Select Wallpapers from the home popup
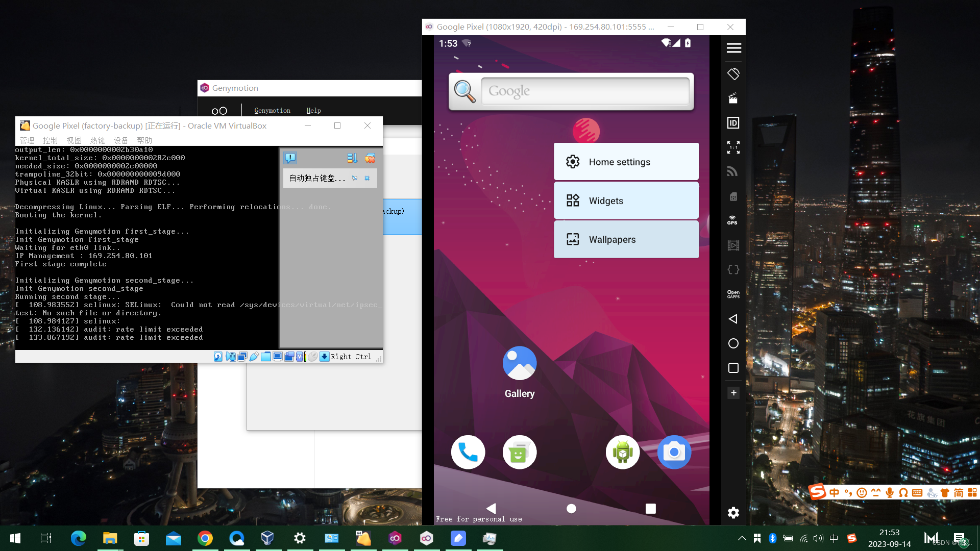This screenshot has width=980, height=551. coord(626,240)
